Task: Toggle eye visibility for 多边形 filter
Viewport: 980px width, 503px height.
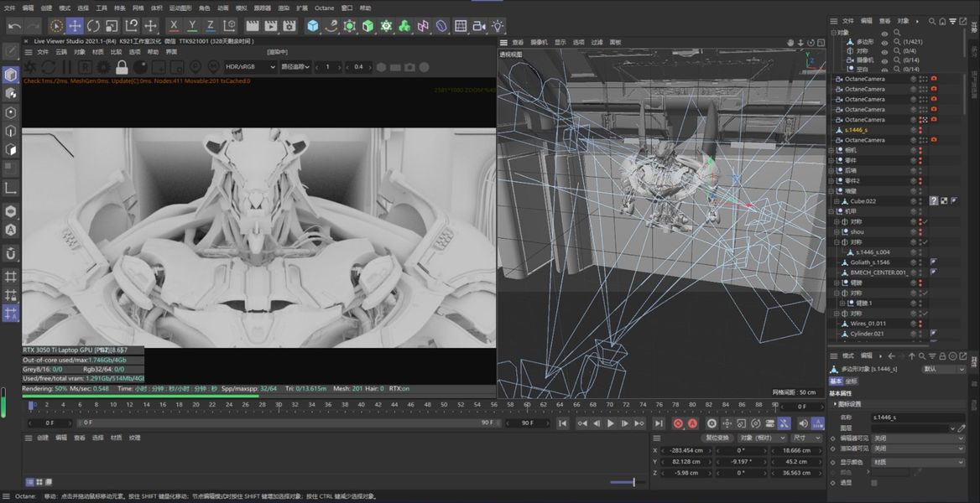Action: point(884,42)
